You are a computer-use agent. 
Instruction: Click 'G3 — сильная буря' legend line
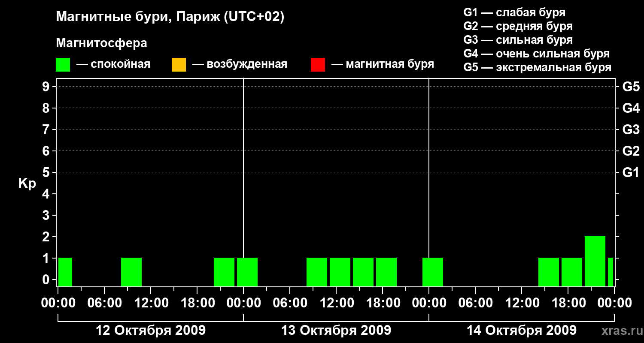click(x=518, y=40)
